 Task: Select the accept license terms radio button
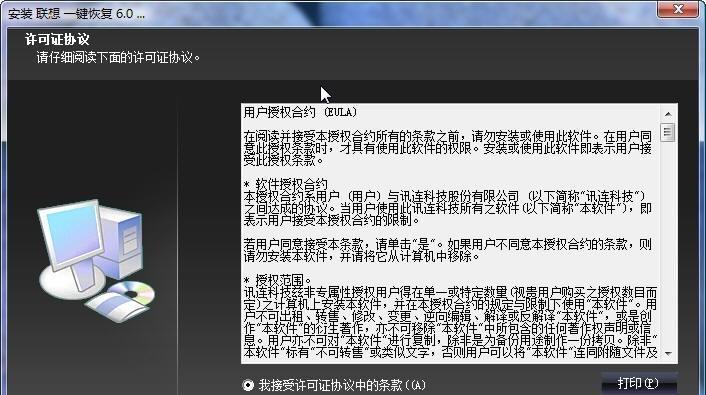point(248,385)
